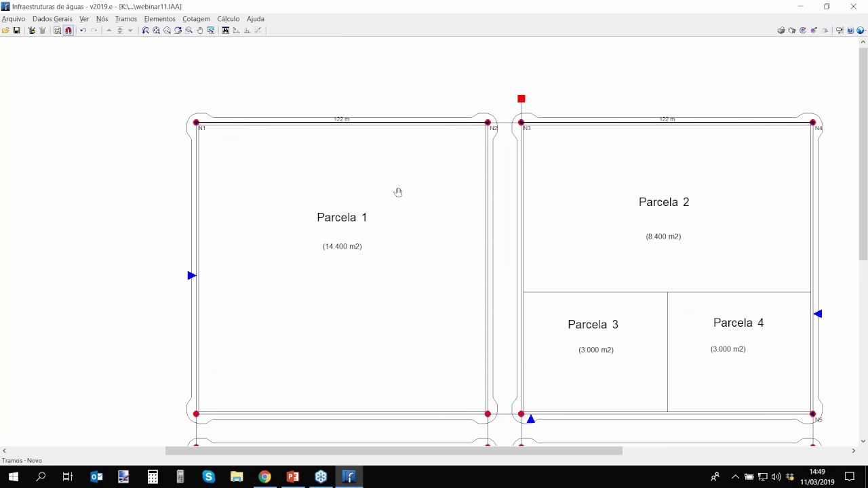Expand the globe icon dropdown arrow

(x=866, y=30)
